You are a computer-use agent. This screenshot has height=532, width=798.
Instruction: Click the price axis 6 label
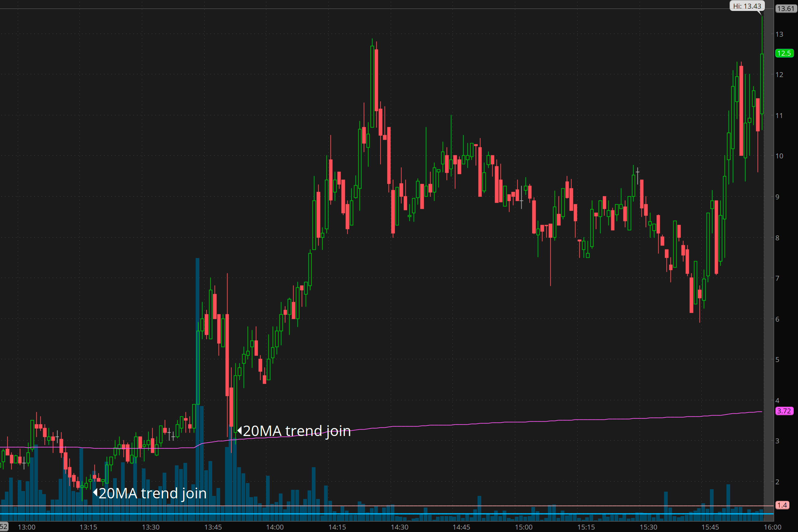tap(777, 319)
